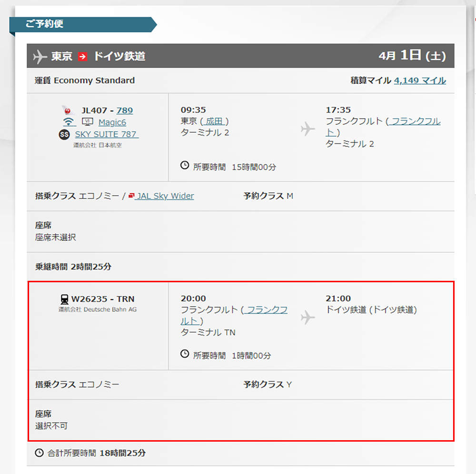Click the clock icon beside 所要時間 15時間00分
The image size is (476, 474).
click(x=185, y=166)
